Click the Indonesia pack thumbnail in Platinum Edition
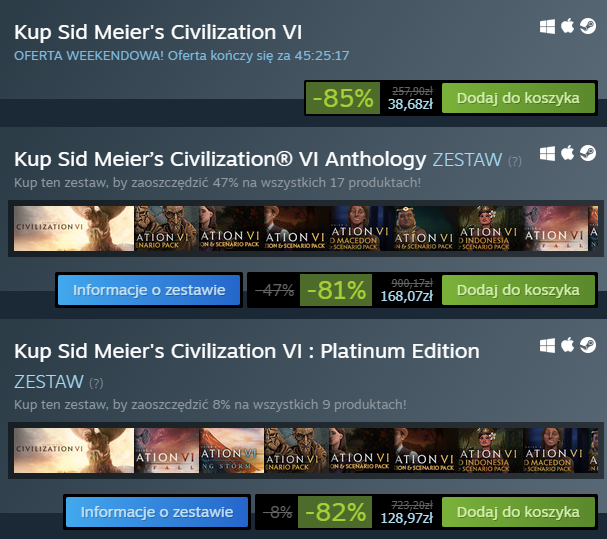 (x=492, y=450)
